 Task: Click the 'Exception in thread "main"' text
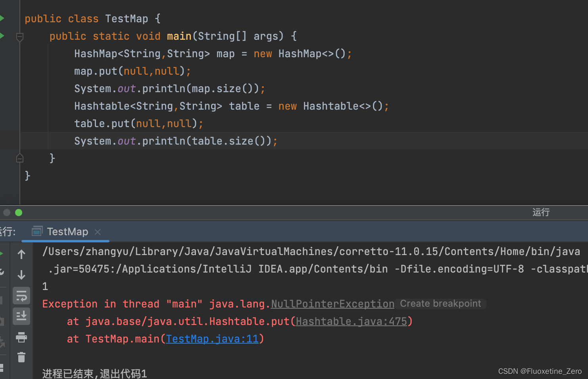[x=123, y=304]
